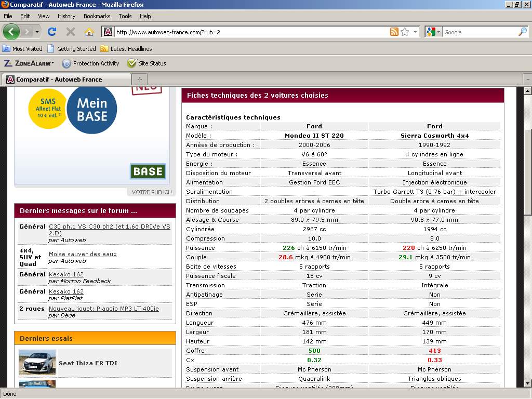Open the Protection Activity toolbar item

tap(90, 63)
